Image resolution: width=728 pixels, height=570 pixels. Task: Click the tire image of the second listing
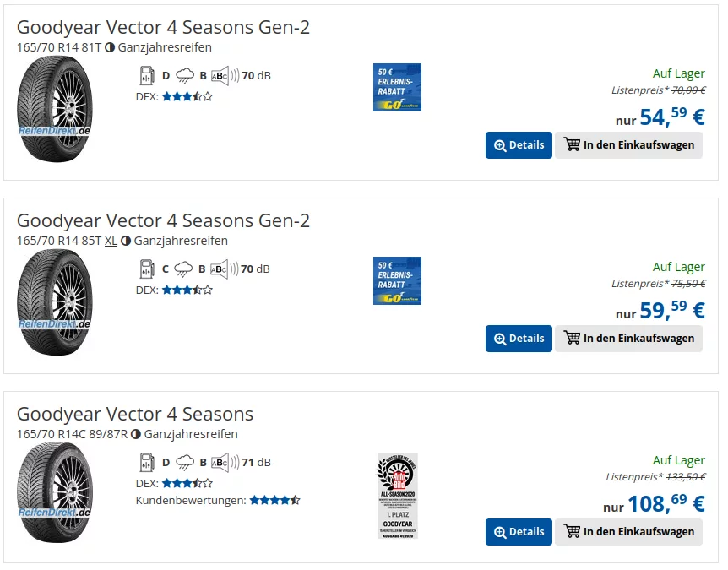[x=54, y=301]
